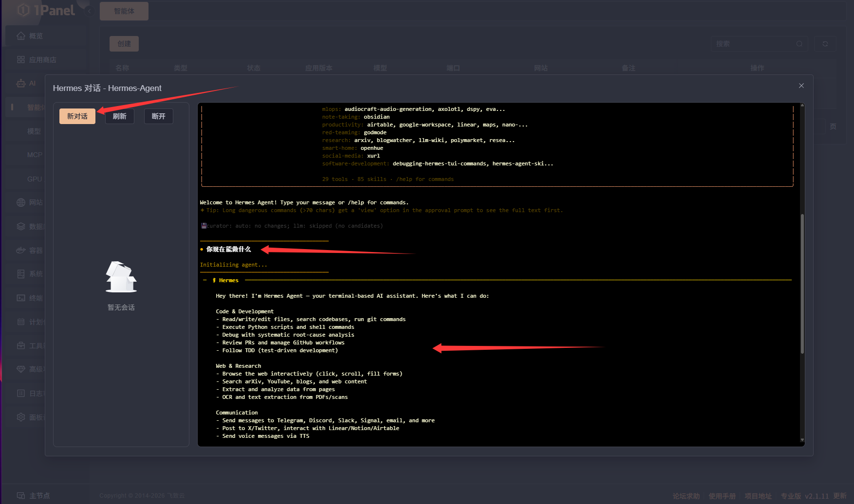Close the Hermes chat dialog
Viewport: 854px width, 504px height.
point(801,86)
